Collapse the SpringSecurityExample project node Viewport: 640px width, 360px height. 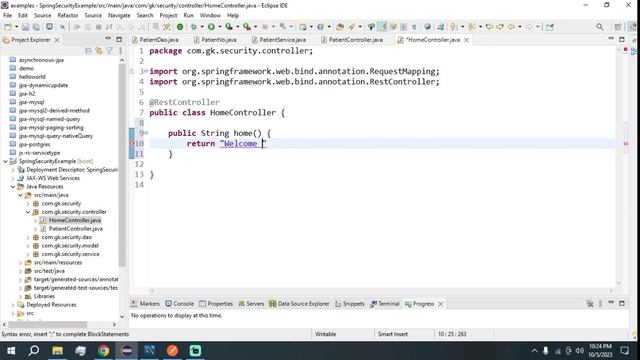5,161
